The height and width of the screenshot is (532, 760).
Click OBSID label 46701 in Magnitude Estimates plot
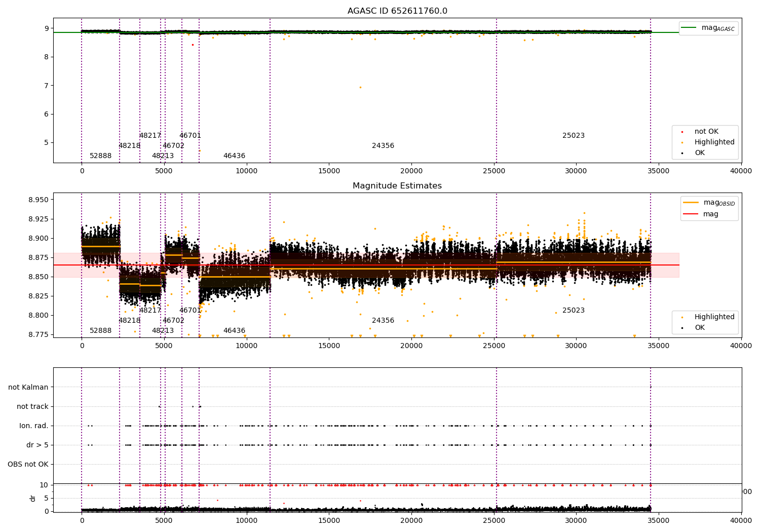click(x=190, y=311)
